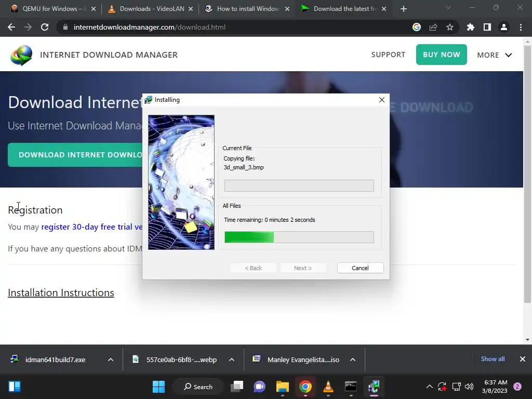The height and width of the screenshot is (399, 532).
Task: Open the Windows Start menu
Action: (x=158, y=387)
